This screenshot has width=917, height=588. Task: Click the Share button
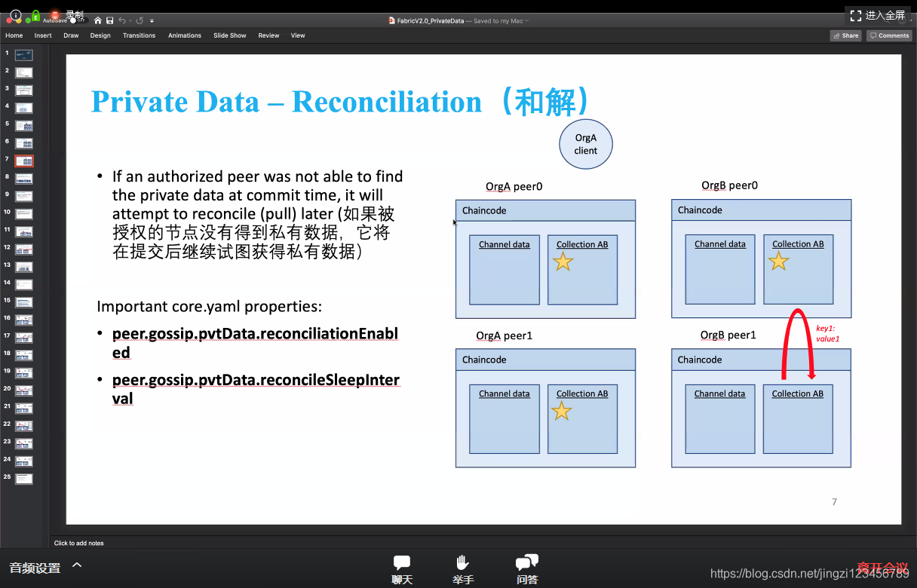[x=845, y=35]
